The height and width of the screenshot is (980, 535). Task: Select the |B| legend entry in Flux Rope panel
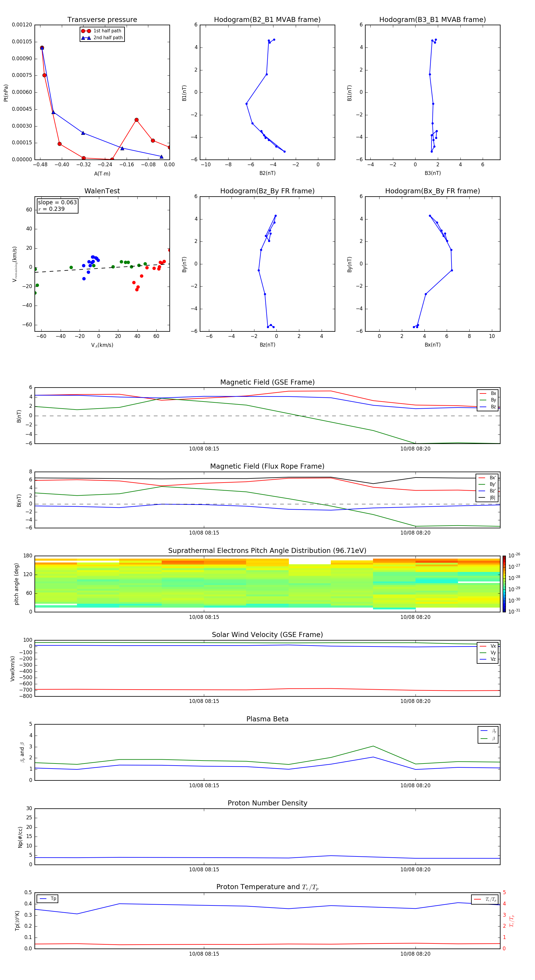point(487,498)
